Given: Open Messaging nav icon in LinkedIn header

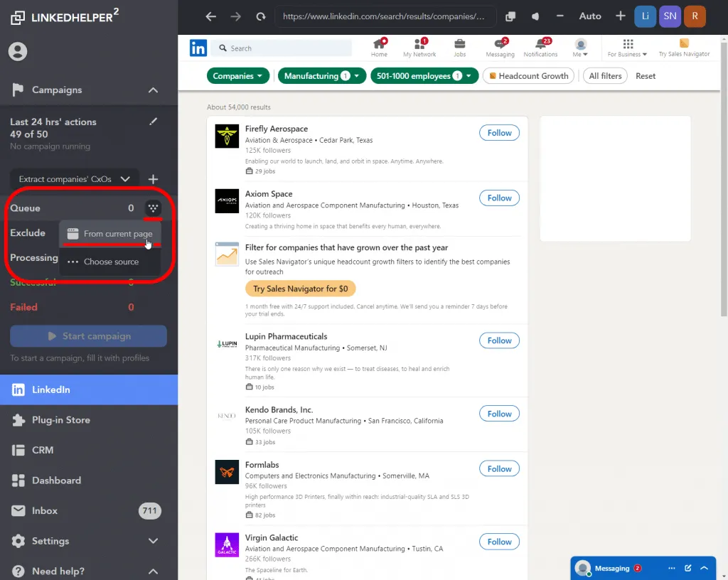Looking at the screenshot, I should coord(500,48).
